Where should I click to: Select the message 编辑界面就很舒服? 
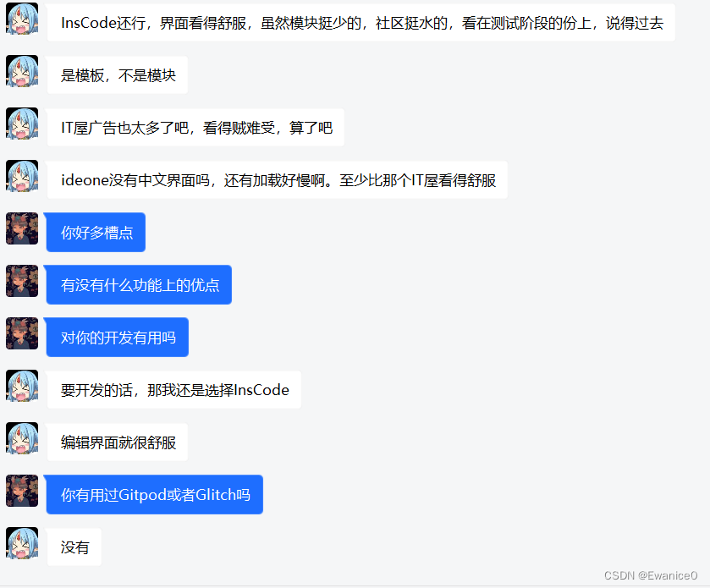[x=118, y=442]
